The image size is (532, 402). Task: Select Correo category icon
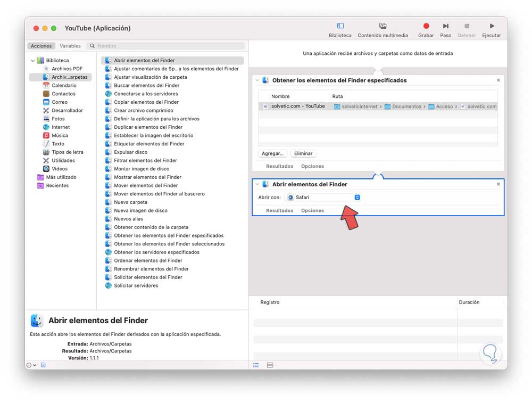pyautogui.click(x=46, y=102)
